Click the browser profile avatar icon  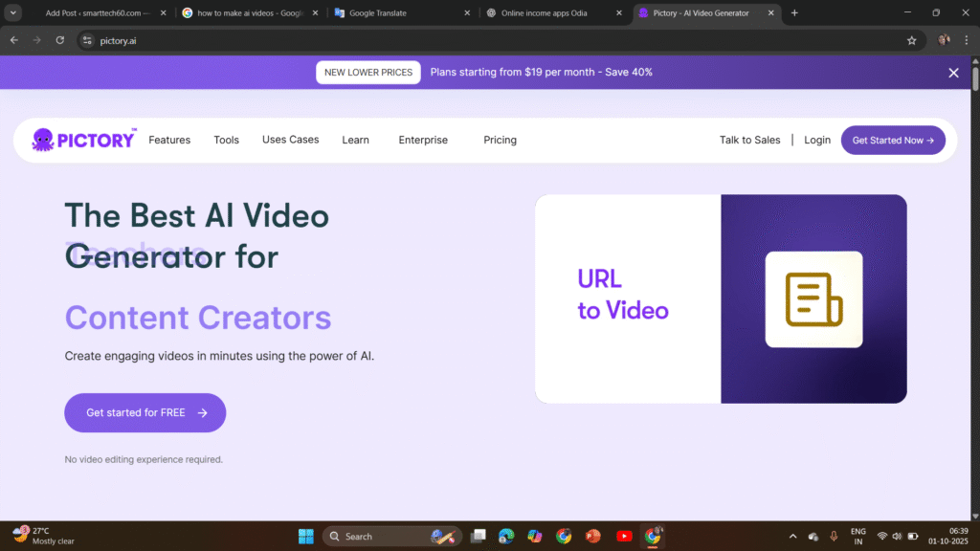[944, 40]
